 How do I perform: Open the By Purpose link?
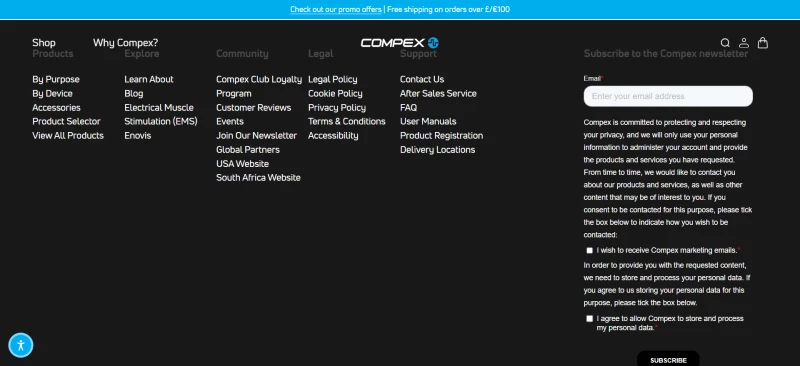56,79
